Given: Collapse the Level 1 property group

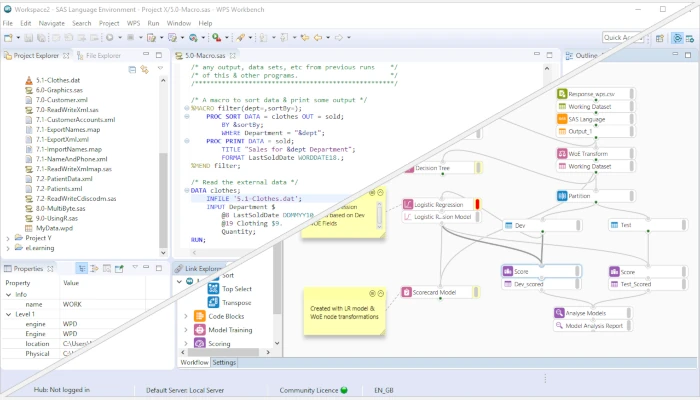Looking at the screenshot, I should click(x=8, y=314).
